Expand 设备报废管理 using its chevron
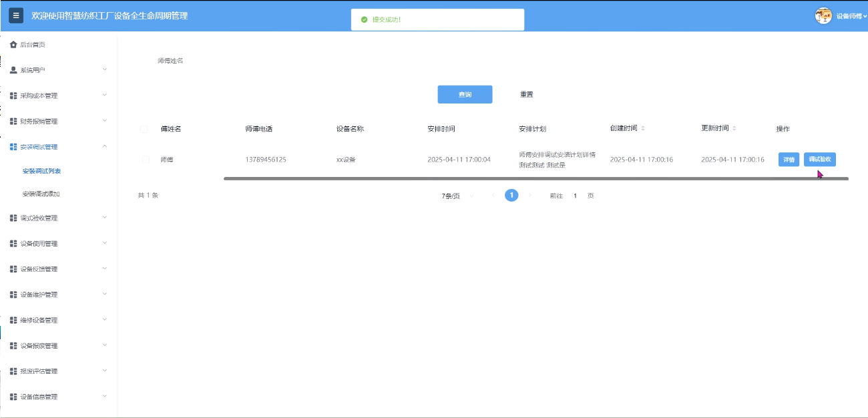The height and width of the screenshot is (418, 868). click(105, 345)
